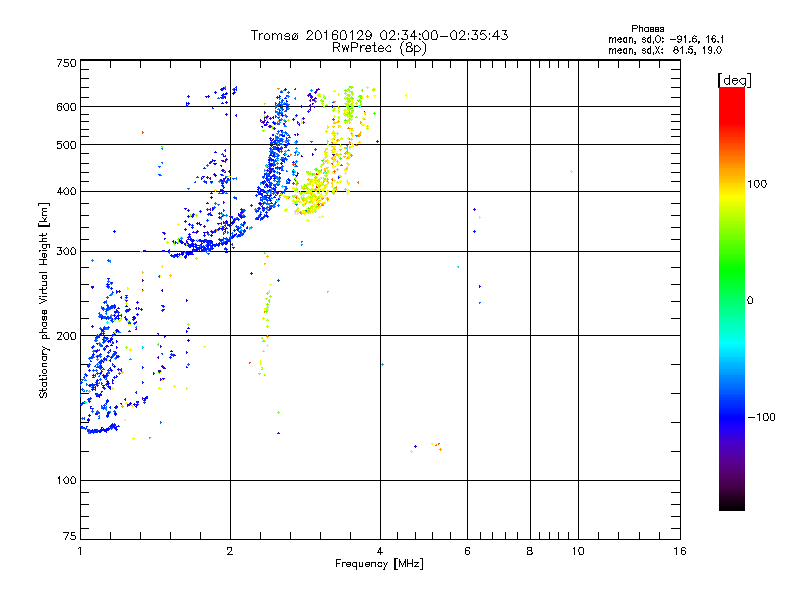Click the colorbar '-100' tick label
The height and width of the screenshot is (600, 800).
[x=761, y=417]
